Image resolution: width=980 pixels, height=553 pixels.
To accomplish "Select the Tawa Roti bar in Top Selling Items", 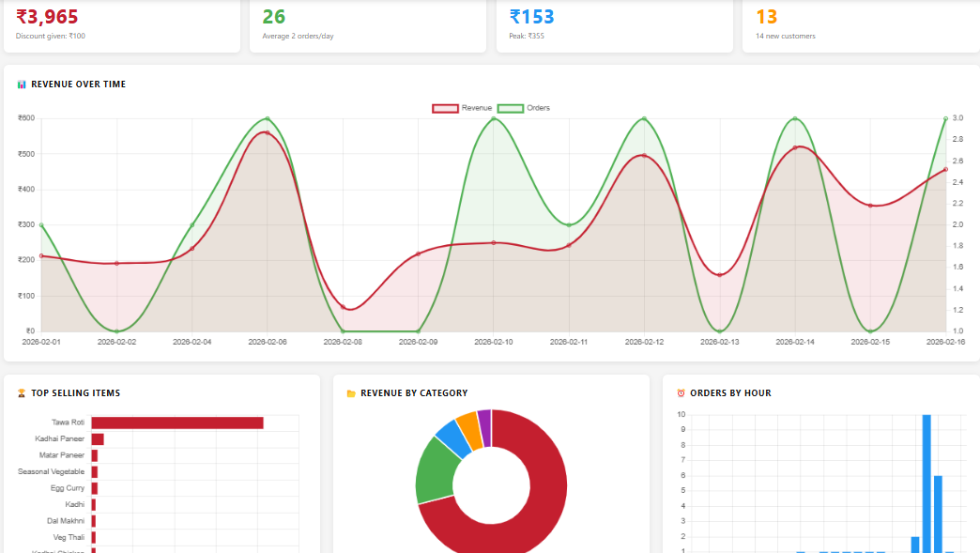I will click(176, 422).
